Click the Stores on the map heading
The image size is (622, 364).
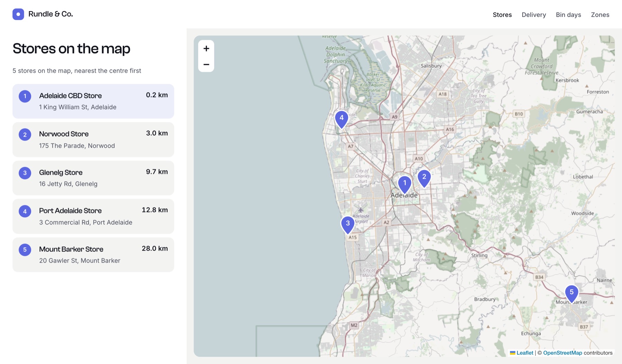[72, 49]
